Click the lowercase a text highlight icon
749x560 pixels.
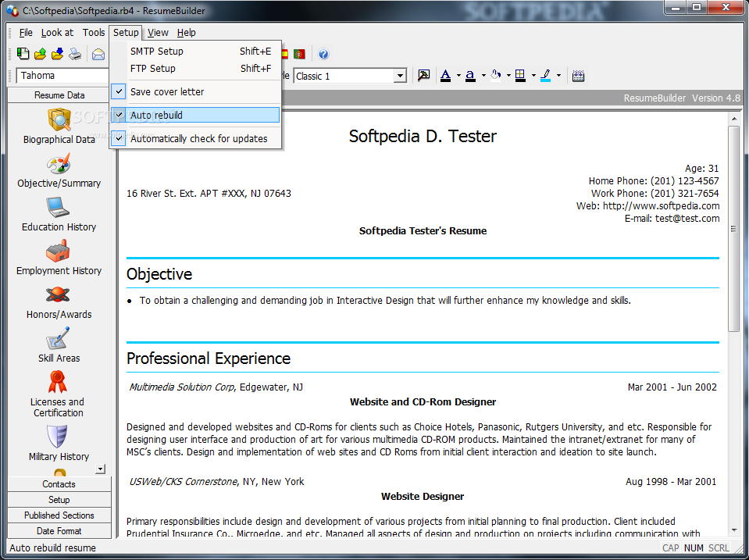[470, 76]
